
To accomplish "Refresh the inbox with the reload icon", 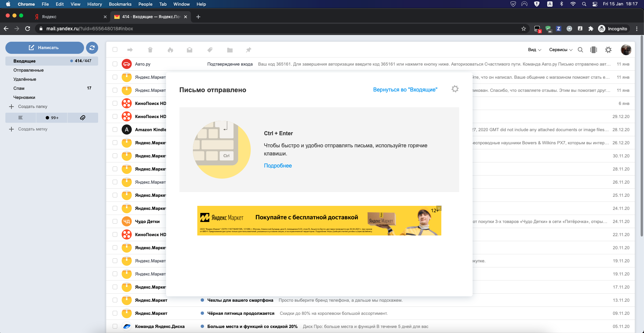I will pos(92,48).
